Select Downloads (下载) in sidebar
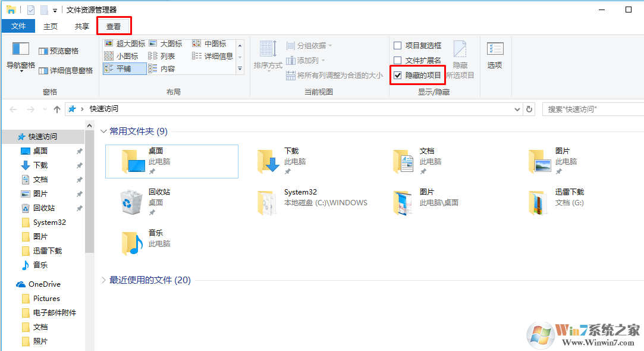The height and width of the screenshot is (351, 644). point(40,165)
